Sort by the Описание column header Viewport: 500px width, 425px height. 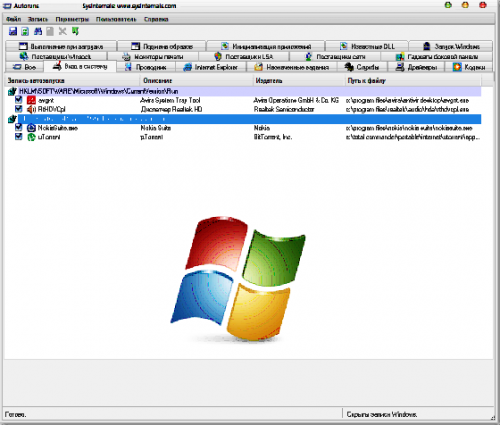click(197, 80)
